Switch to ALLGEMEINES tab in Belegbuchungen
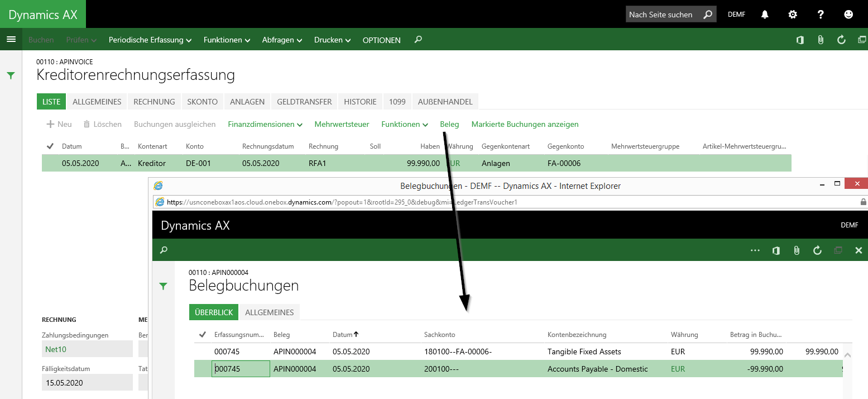Image resolution: width=868 pixels, height=399 pixels. coord(270,312)
